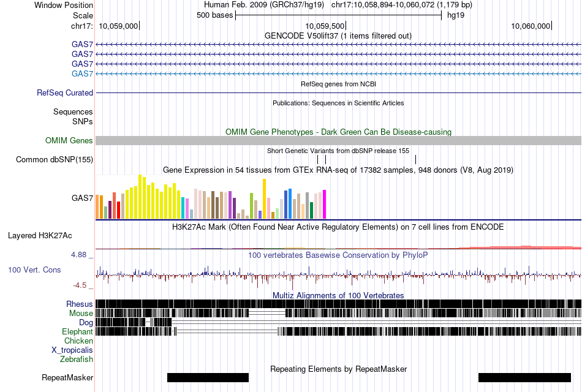Click the Dog species label
The image size is (582, 392).
[86, 323]
